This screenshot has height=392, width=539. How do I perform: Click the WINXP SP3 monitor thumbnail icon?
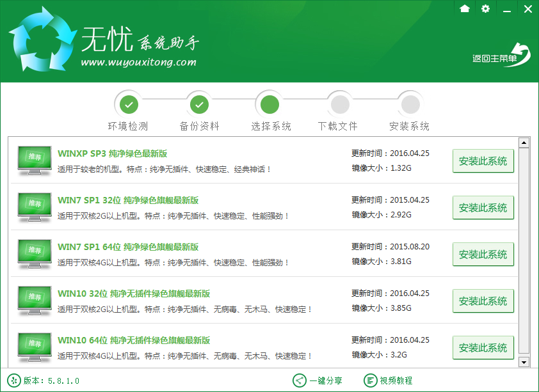(x=34, y=161)
